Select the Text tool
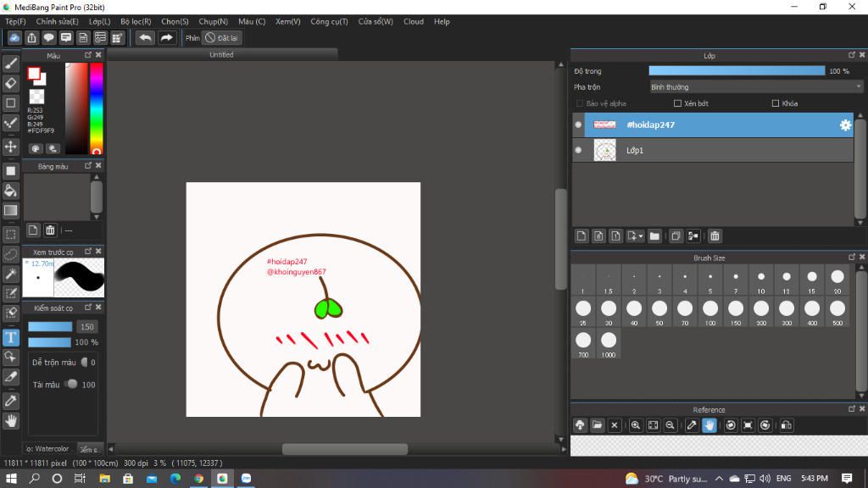 coord(10,337)
